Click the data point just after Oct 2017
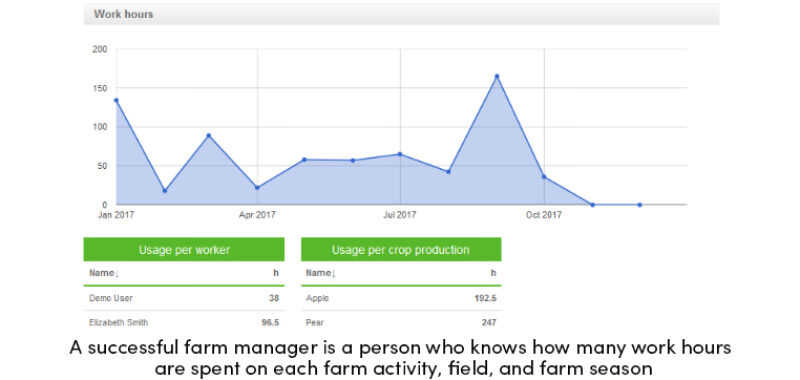The width and height of the screenshot is (800, 380). coord(544,177)
